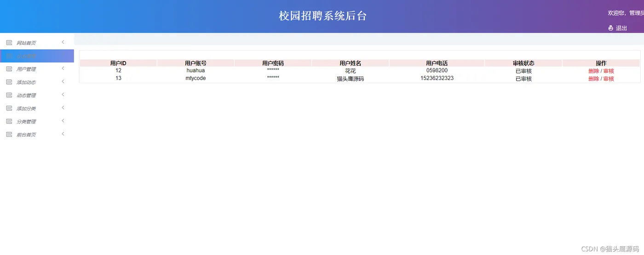Select the huahua account cell

coord(195,71)
